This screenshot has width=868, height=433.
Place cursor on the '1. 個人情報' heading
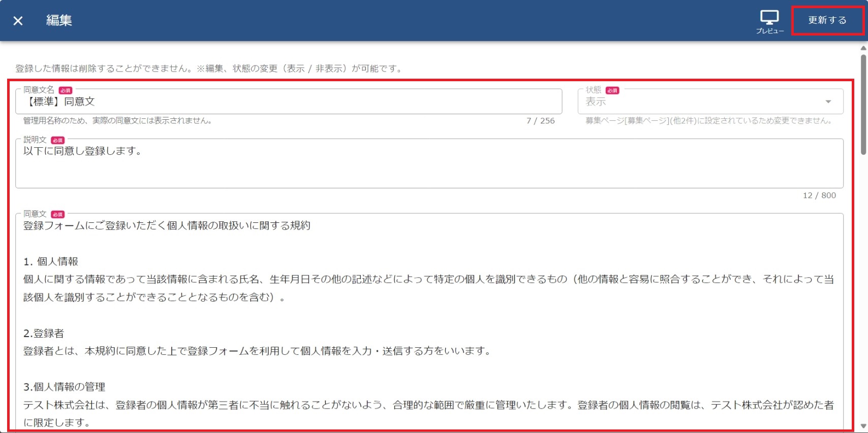(x=51, y=261)
